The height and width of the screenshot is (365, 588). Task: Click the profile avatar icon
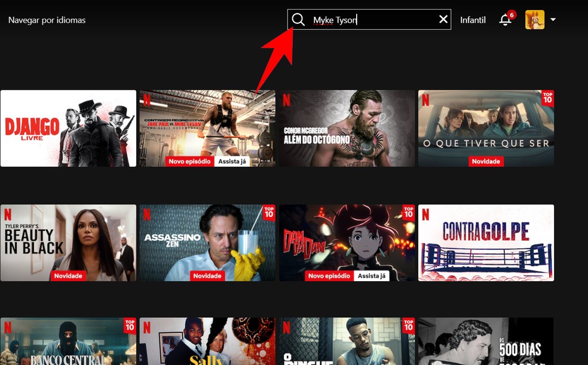(x=536, y=19)
